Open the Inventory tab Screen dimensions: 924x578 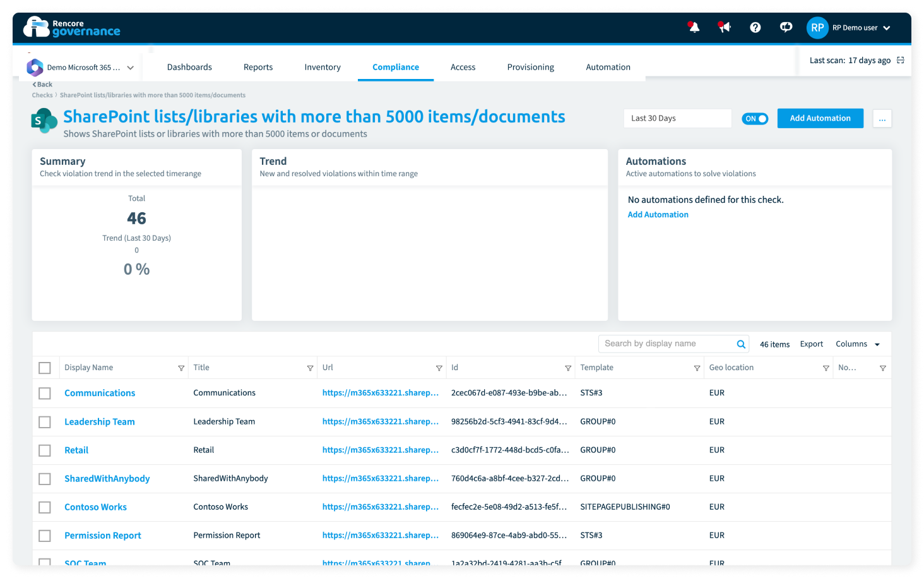323,67
